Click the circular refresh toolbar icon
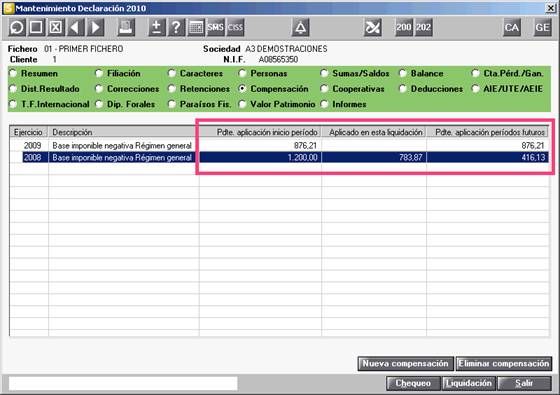 pos(16,28)
